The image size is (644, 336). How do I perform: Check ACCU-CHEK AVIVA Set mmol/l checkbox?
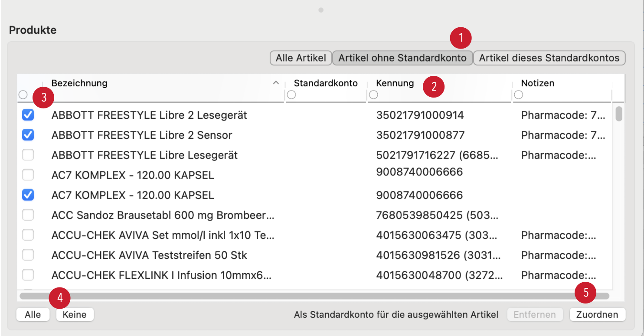click(28, 235)
